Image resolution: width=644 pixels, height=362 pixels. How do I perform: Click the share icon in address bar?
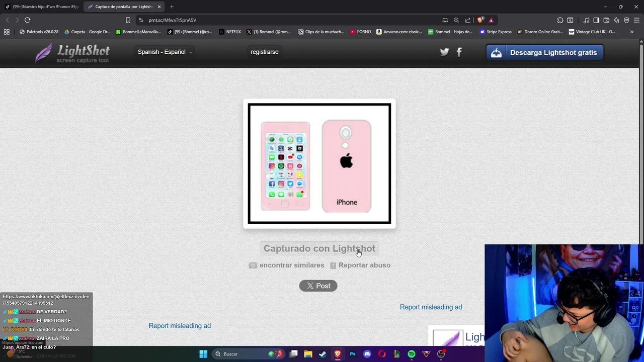(x=468, y=20)
